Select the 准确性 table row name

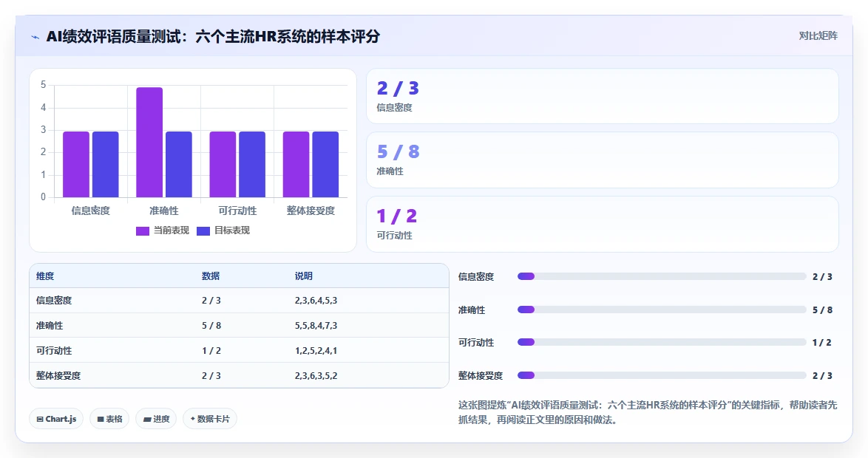point(50,325)
